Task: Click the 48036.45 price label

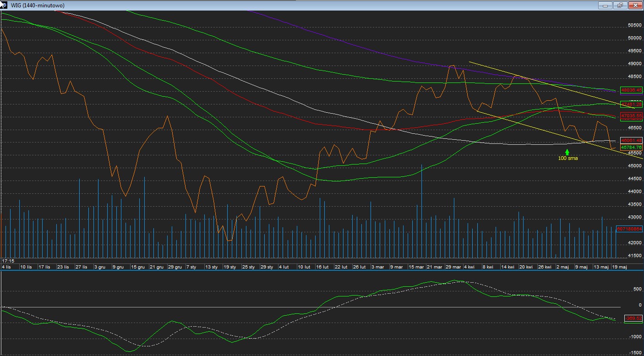Action: click(631, 90)
